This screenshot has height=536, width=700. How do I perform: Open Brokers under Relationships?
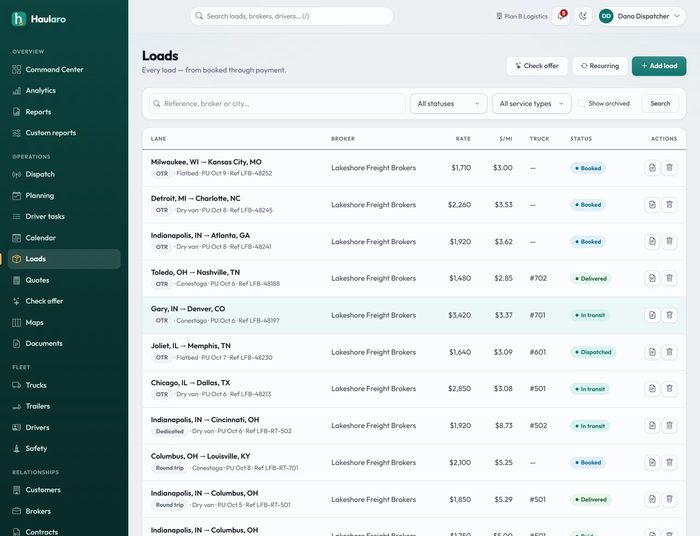point(64,511)
